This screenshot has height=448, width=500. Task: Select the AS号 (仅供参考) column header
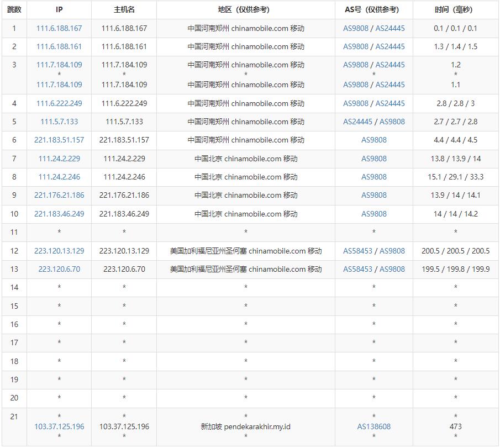373,9
